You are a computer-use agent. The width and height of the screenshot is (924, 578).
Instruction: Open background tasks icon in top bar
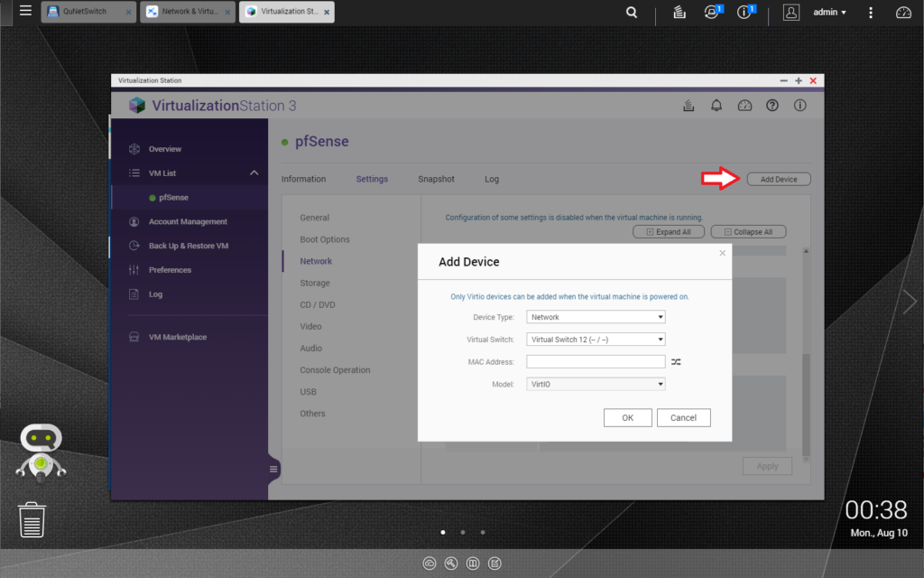679,12
